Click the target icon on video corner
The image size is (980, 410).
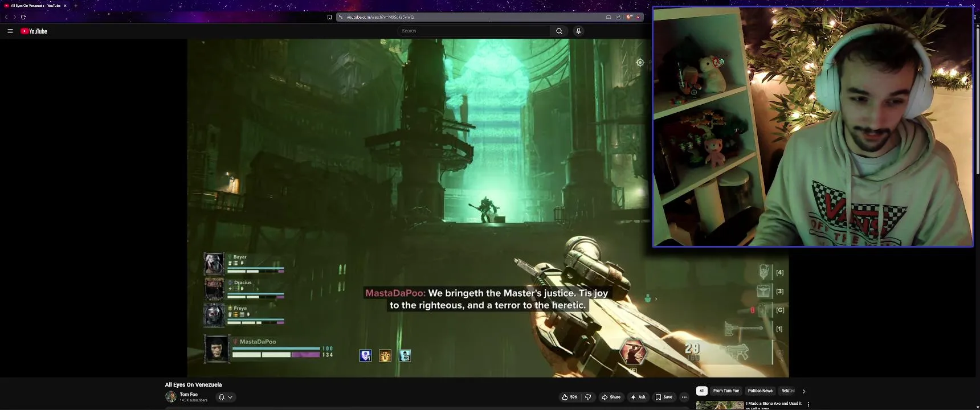[x=640, y=63]
